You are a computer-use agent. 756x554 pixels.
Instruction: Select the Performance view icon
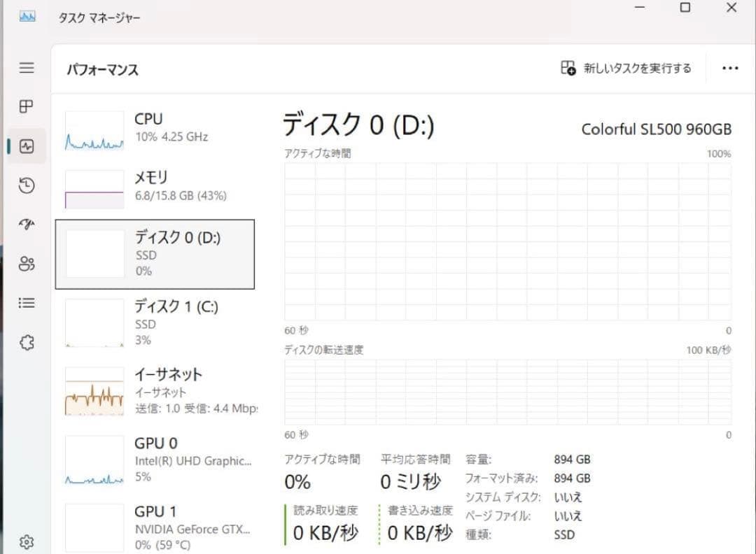click(26, 145)
